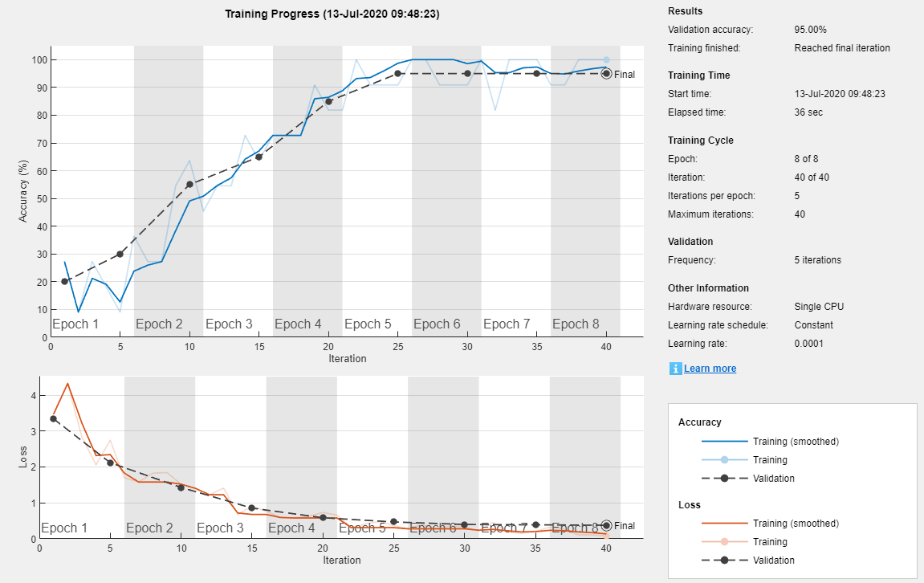Click Loss legend's orange Training (smoothed) swatch
Screen dimensions: 924x583
point(724,524)
